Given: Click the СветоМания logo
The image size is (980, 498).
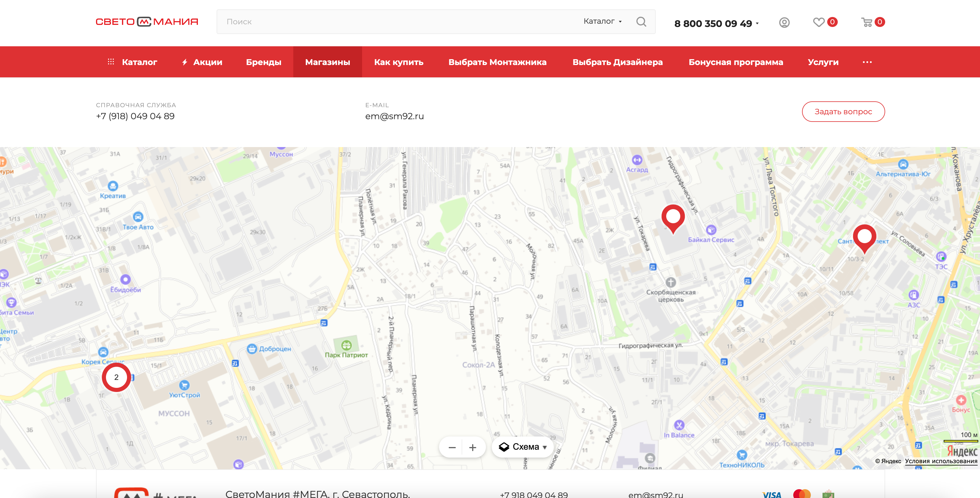Looking at the screenshot, I should [x=147, y=22].
